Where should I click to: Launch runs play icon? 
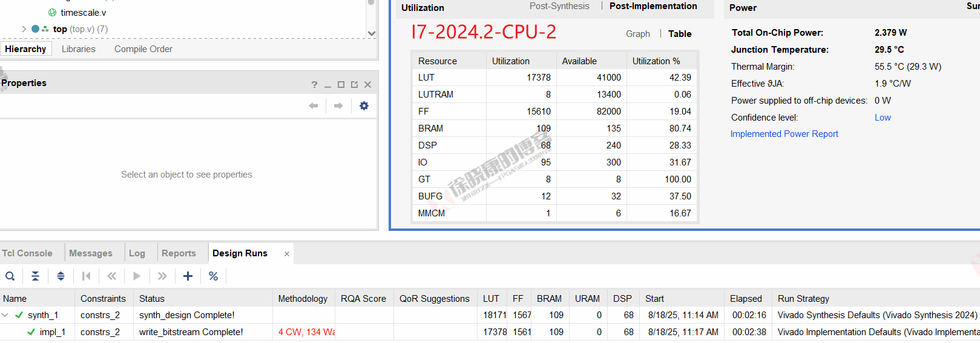pyautogui.click(x=137, y=276)
